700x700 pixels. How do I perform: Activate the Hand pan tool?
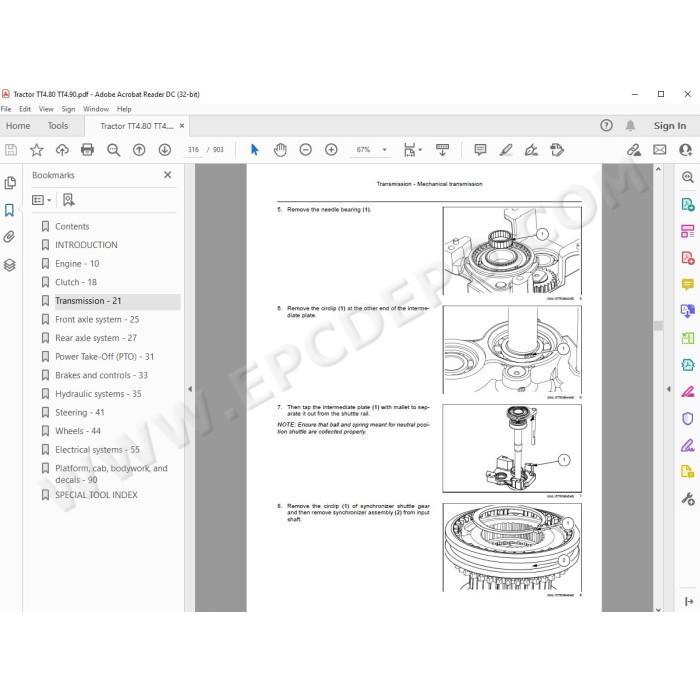tap(280, 150)
